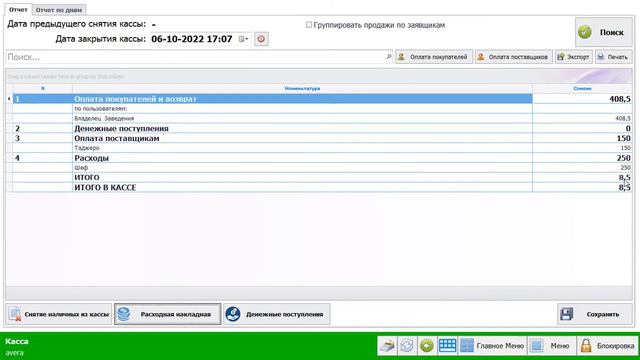The image size is (640, 360).
Task: Select the Владелец Заведения row
Action: pos(319,118)
